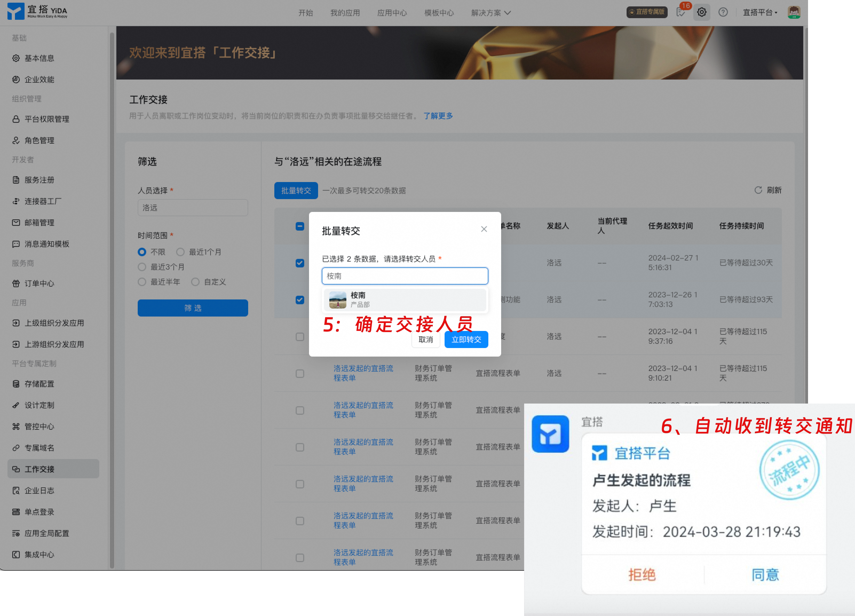Screen dimensions: 855x616
Task: Open the 宜搭平台 account dropdown
Action: [760, 13]
